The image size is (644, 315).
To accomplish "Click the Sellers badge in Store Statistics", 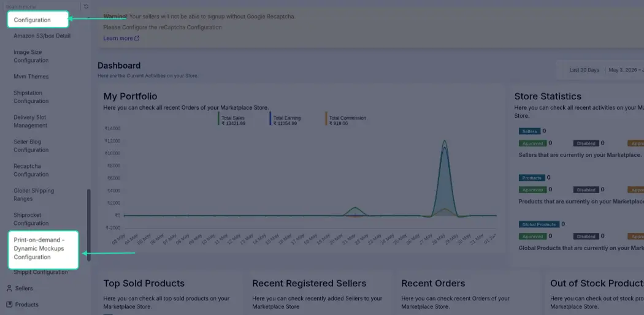I will [530, 131].
